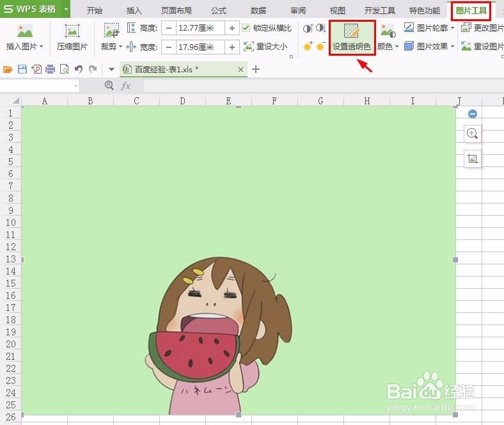Click the Select All corner triangle
The image size is (504, 425).
tap(16, 101)
